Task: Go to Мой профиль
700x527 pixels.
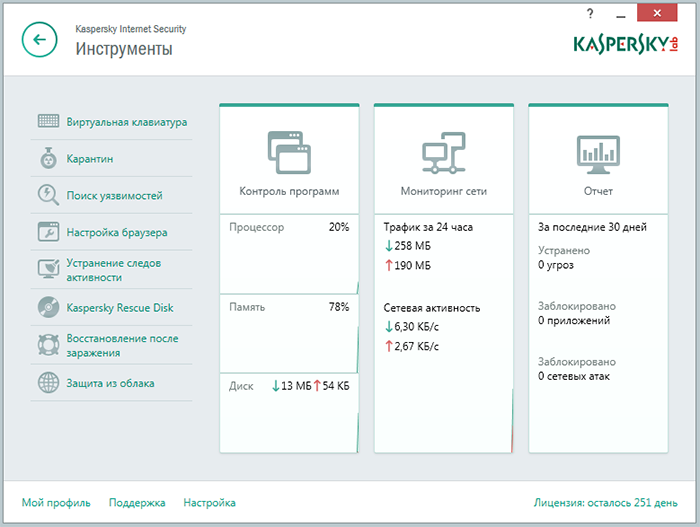Action: pos(56,502)
